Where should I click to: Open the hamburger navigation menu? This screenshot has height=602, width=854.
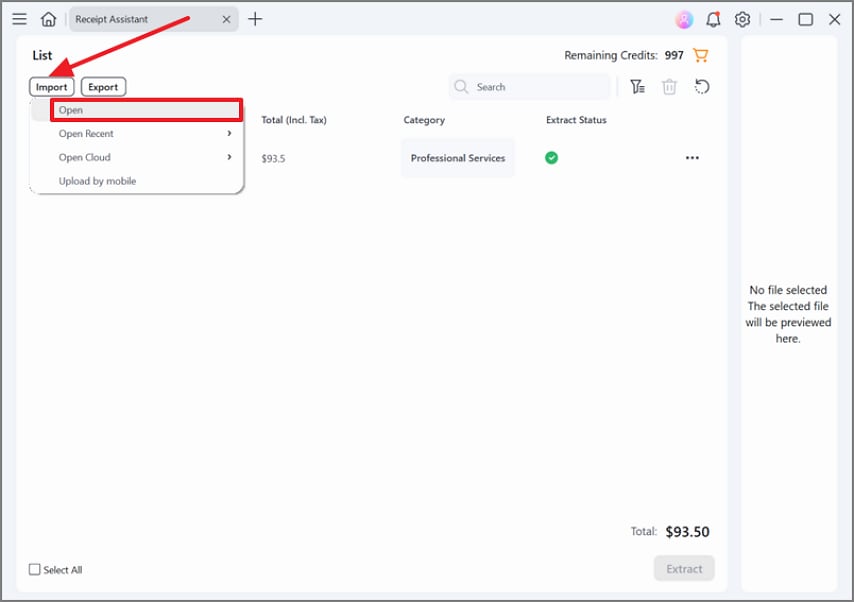(x=19, y=18)
